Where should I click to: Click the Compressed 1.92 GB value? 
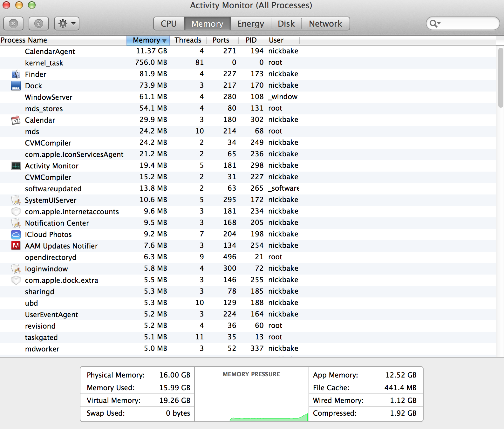point(403,413)
